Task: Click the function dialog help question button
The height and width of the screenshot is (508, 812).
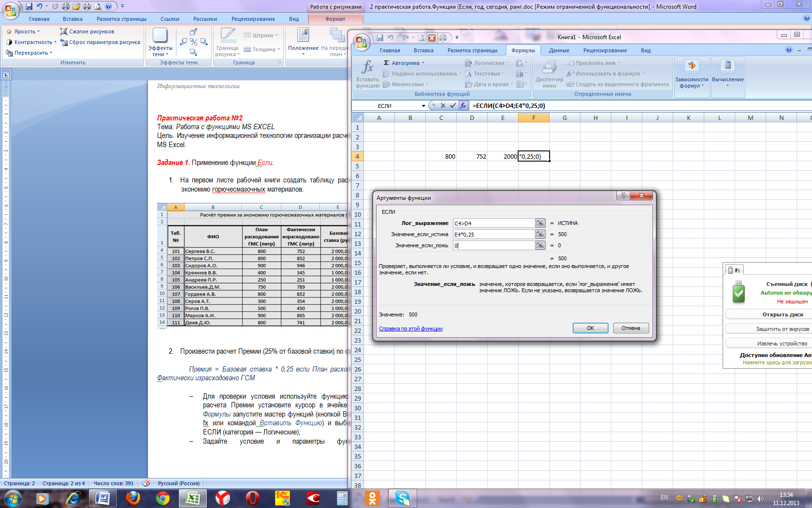Action: pos(623,195)
